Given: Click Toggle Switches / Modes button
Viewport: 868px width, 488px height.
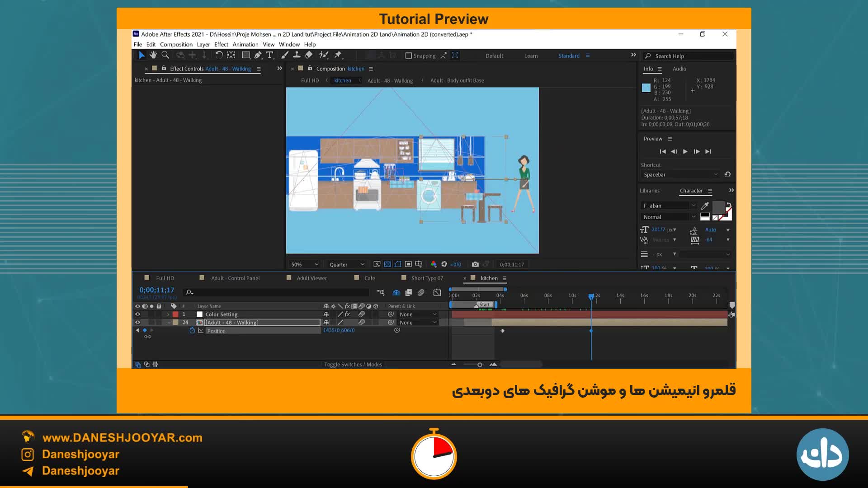Looking at the screenshot, I should (x=353, y=365).
